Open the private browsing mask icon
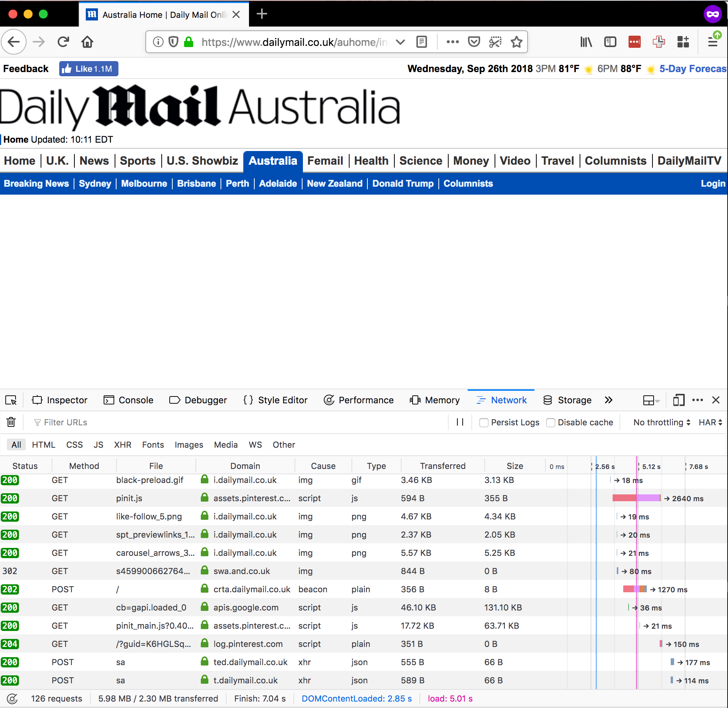The height and width of the screenshot is (708, 728). point(713,14)
